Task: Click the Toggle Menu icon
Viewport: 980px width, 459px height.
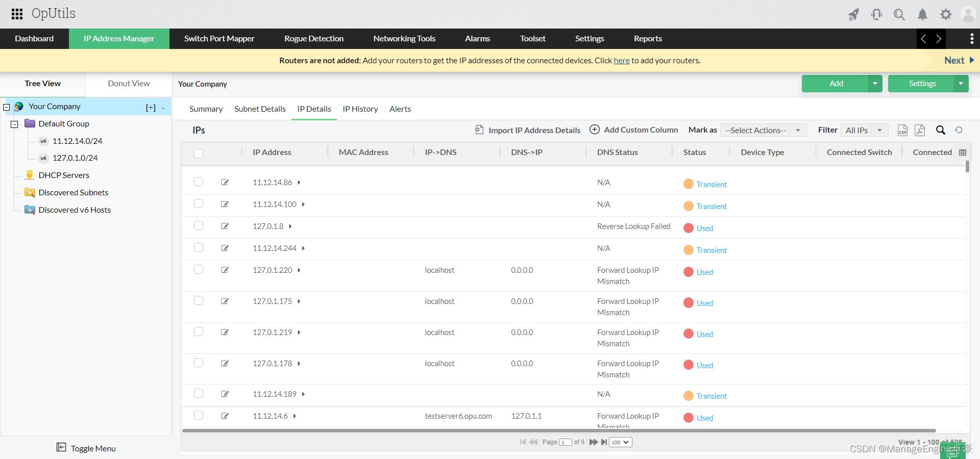Action: [61, 447]
